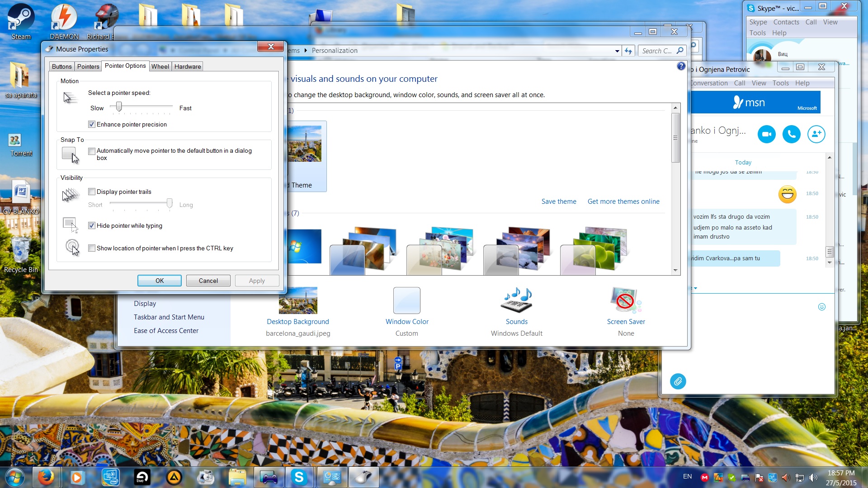Image resolution: width=868 pixels, height=488 pixels.
Task: Launch Firefox from the taskbar
Action: (x=46, y=477)
